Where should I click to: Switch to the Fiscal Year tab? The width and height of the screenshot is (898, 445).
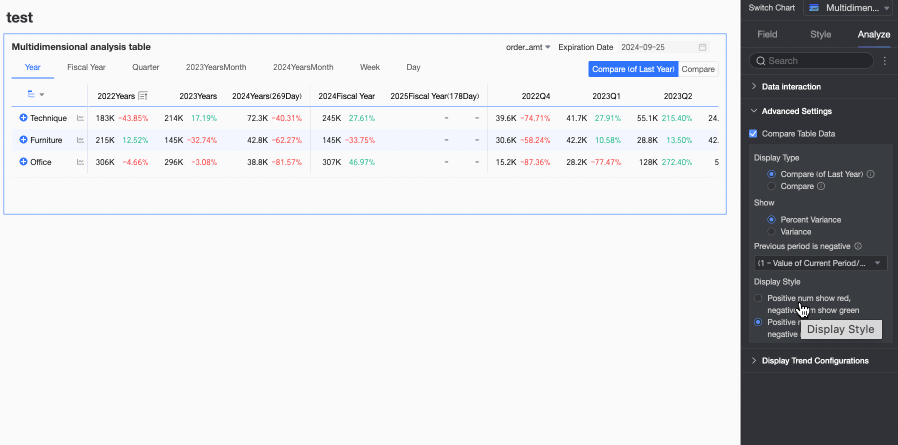(86, 67)
